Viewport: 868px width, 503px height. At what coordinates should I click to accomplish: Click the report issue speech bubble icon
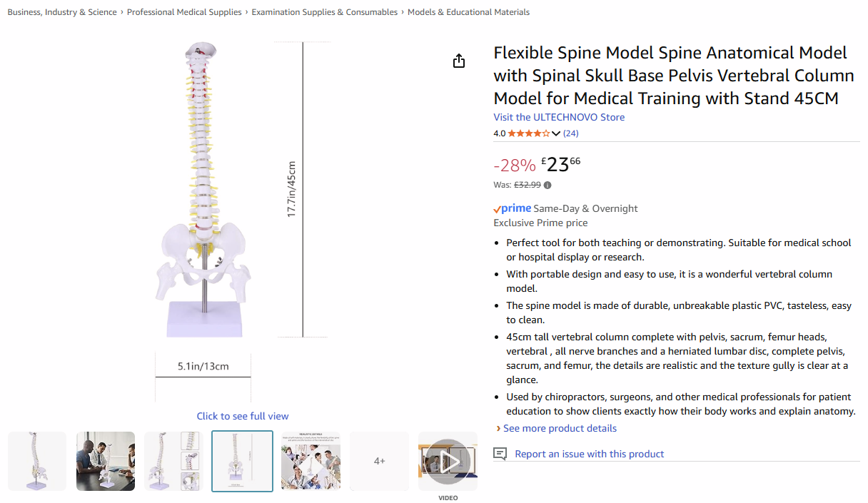(x=501, y=454)
